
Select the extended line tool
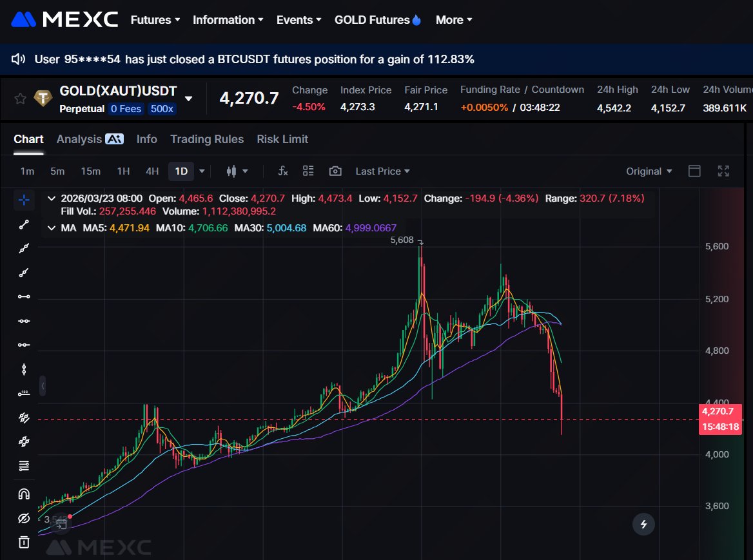(x=24, y=273)
